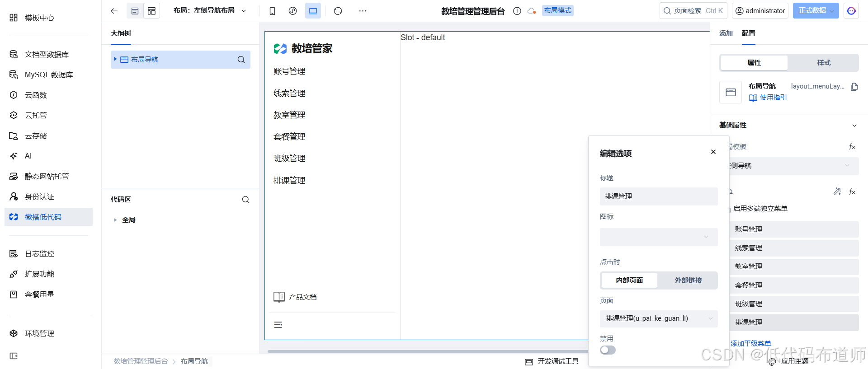Screen dimensions: 868x369
Task: Open the 页面 dropdown showing 排课管理
Action: click(658, 318)
